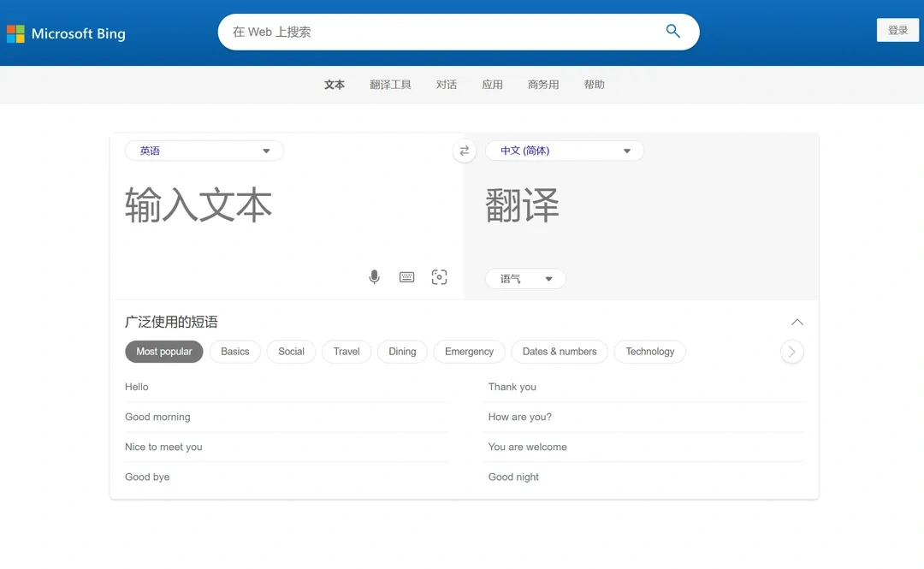Click the Microsoft Bing logo
Image resolution: width=924 pixels, height=569 pixels.
(66, 33)
